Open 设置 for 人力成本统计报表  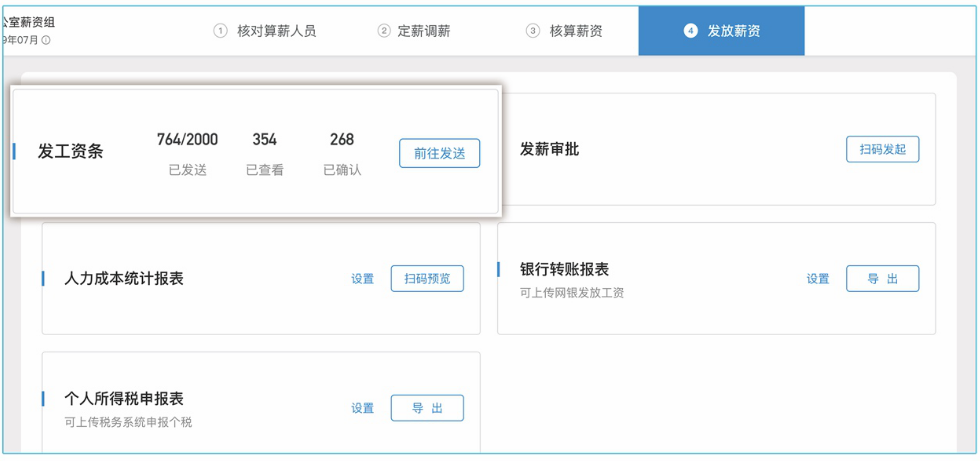362,279
